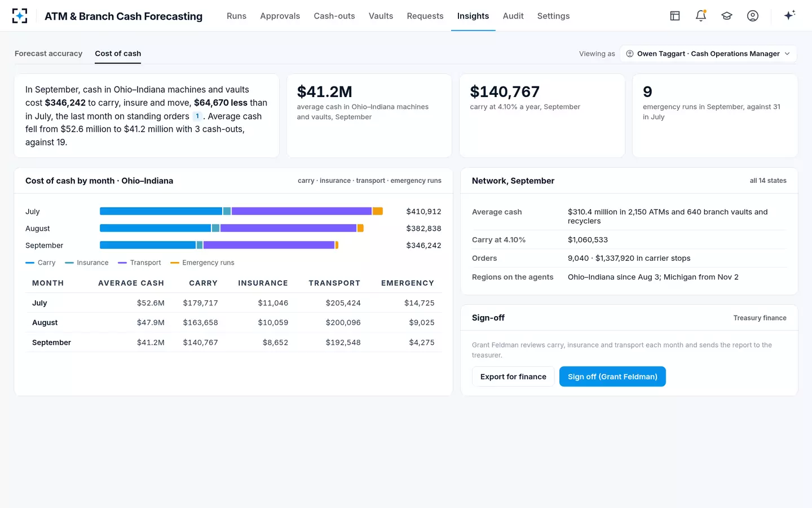This screenshot has height=508, width=812.
Task: Switch to Forecast accuracy sub-tab
Action: (x=48, y=54)
